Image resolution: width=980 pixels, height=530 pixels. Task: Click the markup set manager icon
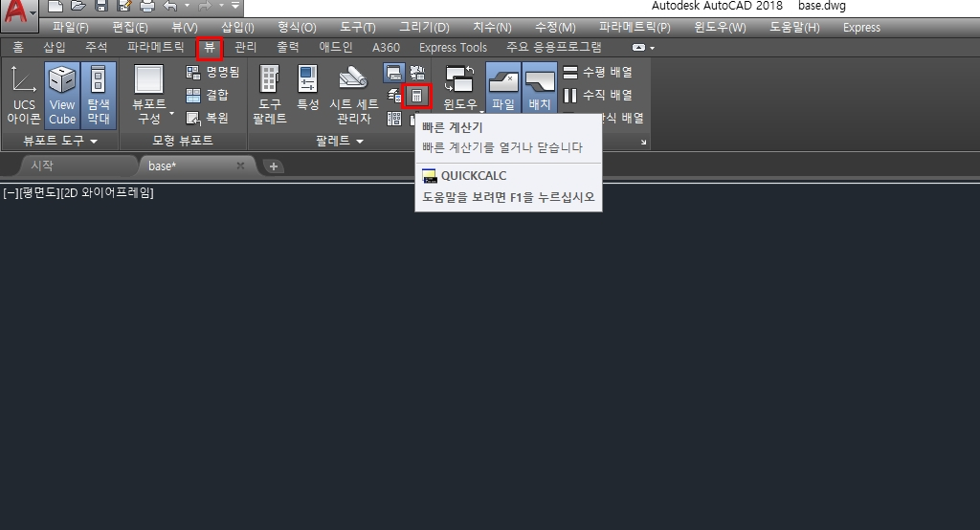pyautogui.click(x=417, y=73)
